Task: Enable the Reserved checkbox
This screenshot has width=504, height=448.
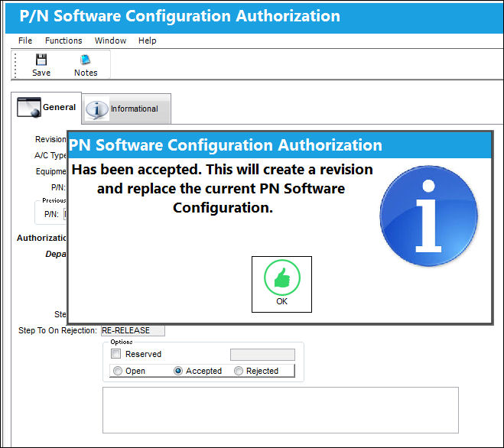Action: coord(115,354)
